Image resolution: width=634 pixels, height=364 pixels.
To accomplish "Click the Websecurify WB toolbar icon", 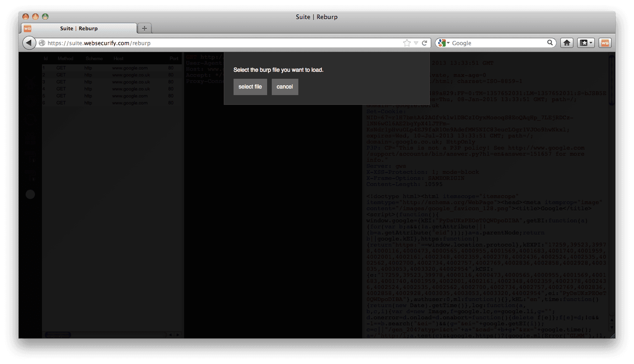I will tap(605, 43).
